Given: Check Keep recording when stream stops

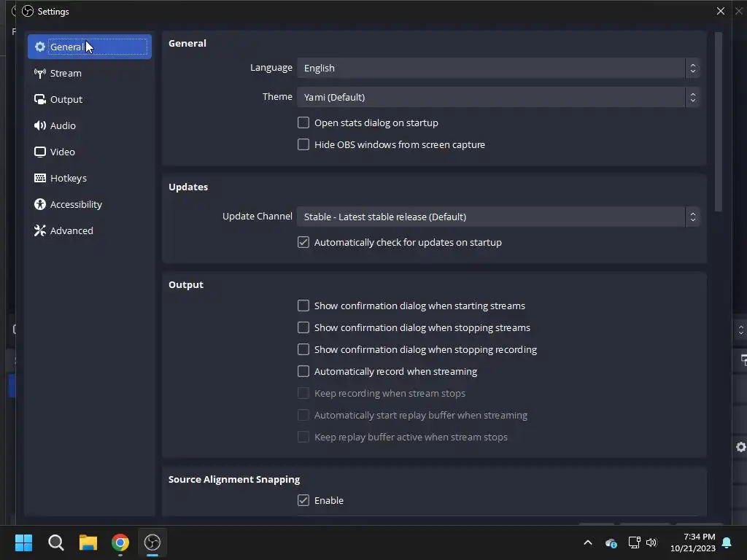Looking at the screenshot, I should tap(303, 393).
